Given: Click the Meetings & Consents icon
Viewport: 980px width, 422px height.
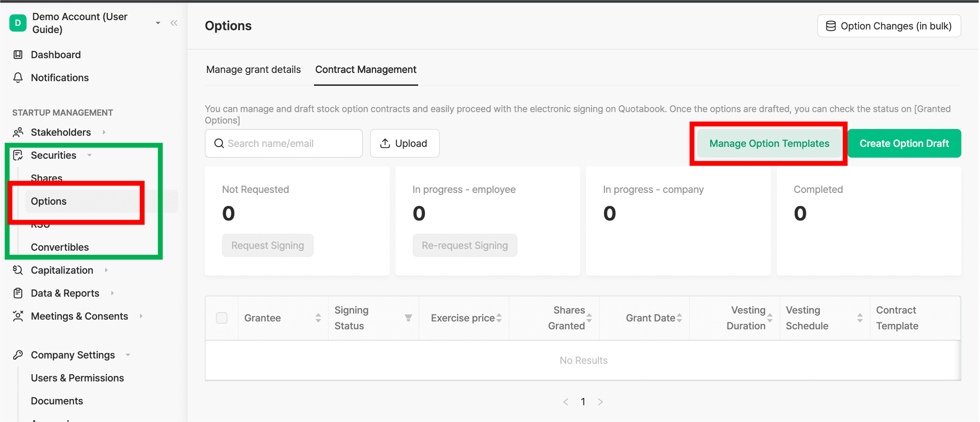Looking at the screenshot, I should pyautogui.click(x=18, y=316).
